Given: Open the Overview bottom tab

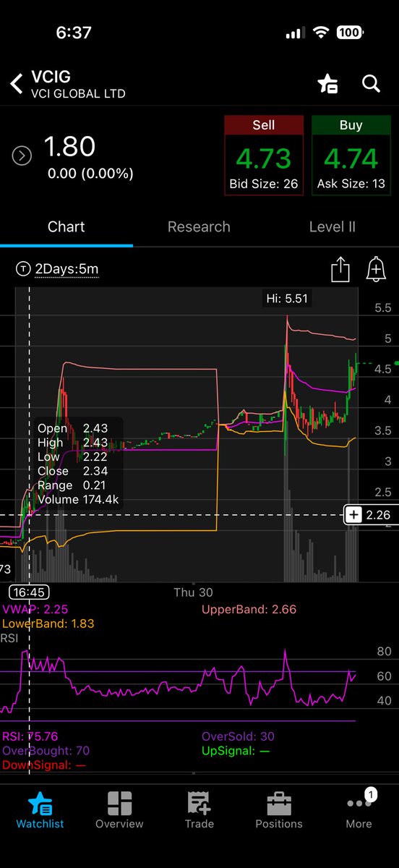Looking at the screenshot, I should pyautogui.click(x=119, y=810).
